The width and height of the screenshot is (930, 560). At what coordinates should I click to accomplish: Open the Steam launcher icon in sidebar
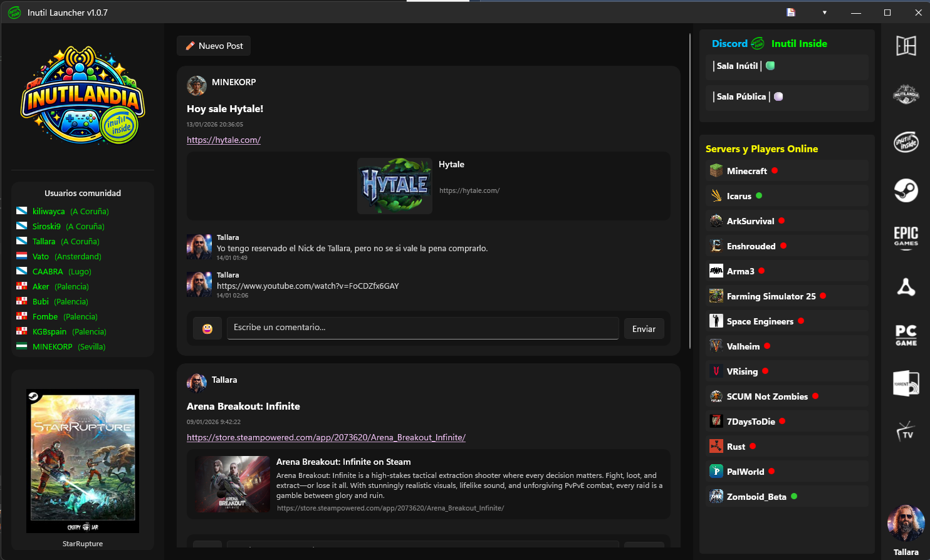(x=906, y=190)
